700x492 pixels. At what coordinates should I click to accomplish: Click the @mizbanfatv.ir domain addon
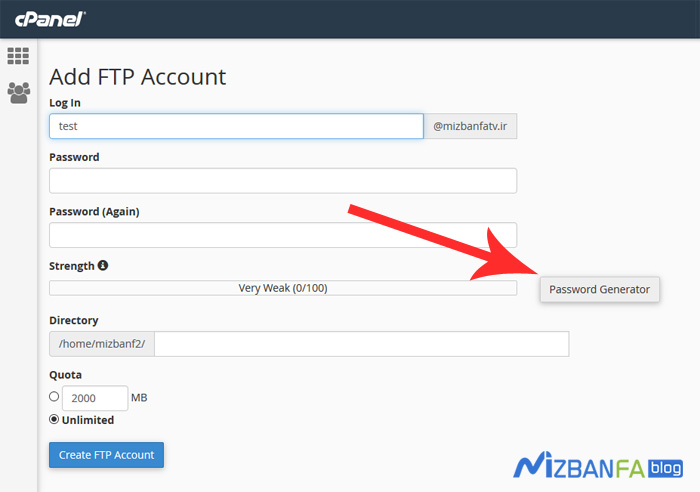coord(470,126)
